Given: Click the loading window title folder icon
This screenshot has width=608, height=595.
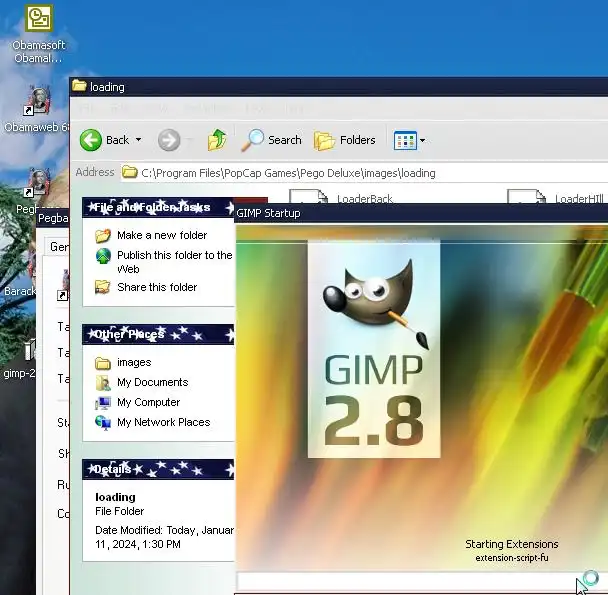Looking at the screenshot, I should [x=79, y=86].
